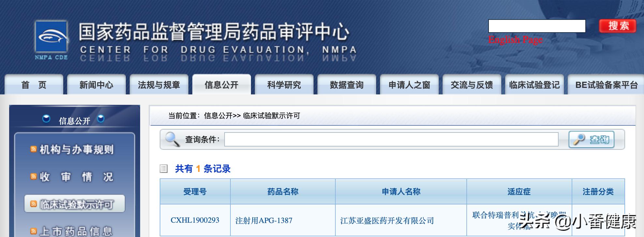The image size is (644, 237).
Task: Go to the 科学研究 tab
Action: click(x=284, y=85)
